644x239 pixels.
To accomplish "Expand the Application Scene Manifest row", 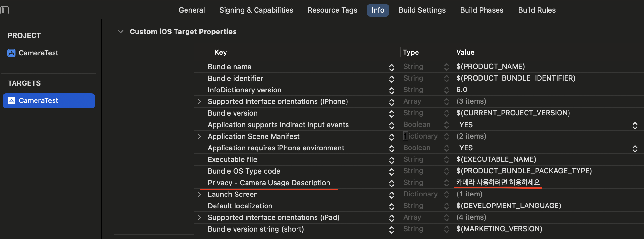I will coord(199,137).
